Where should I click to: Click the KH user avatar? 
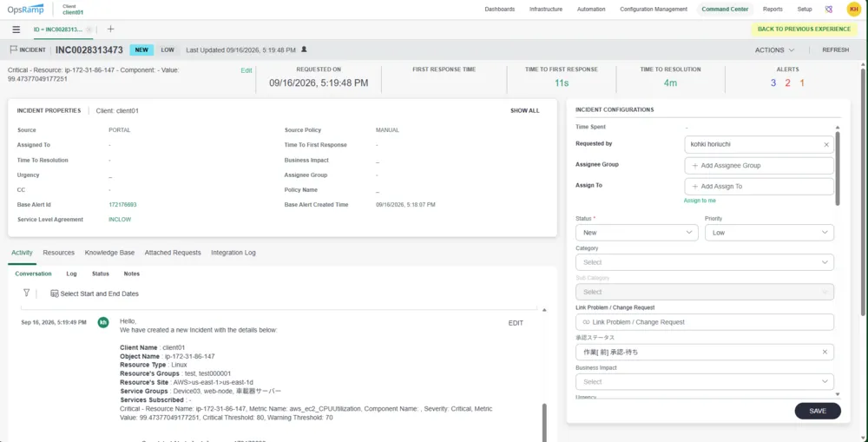click(x=853, y=9)
